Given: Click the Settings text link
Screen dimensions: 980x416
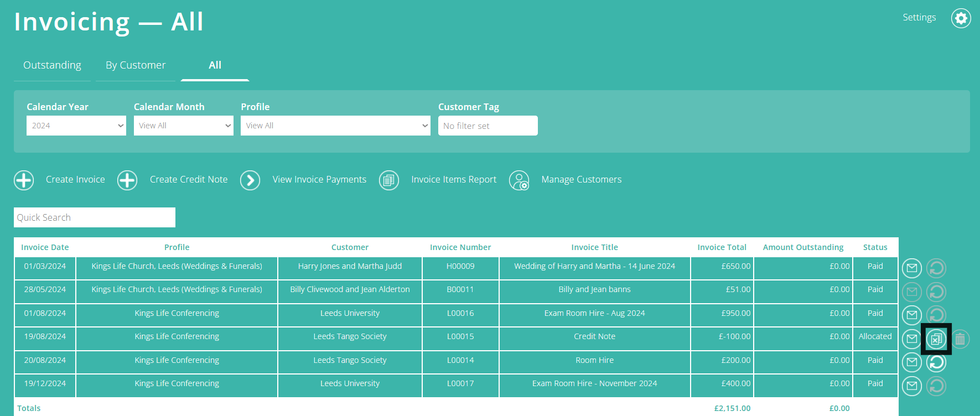Looking at the screenshot, I should (x=919, y=18).
